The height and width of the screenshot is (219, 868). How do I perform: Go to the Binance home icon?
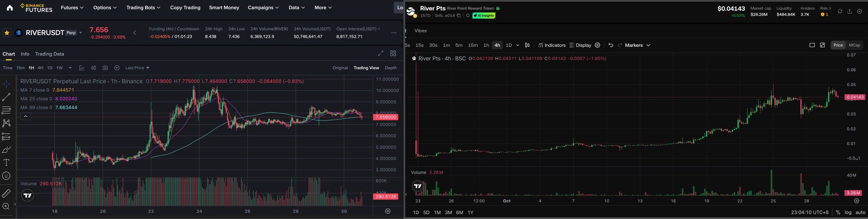(x=10, y=8)
